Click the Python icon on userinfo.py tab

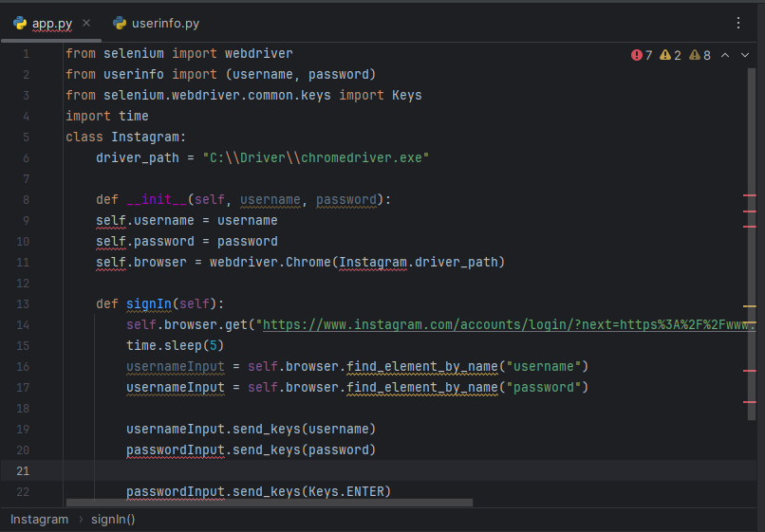(x=120, y=23)
